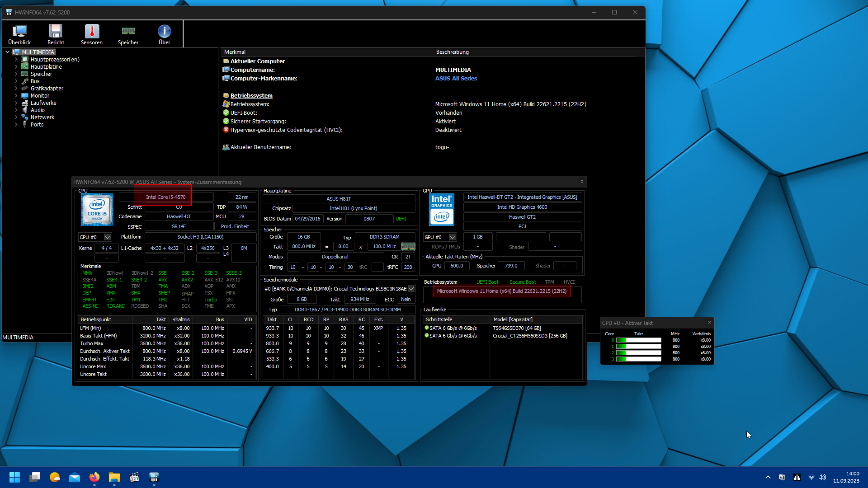Close the CPU #0 Aktiver Takt window
The width and height of the screenshot is (868, 488).
709,323
